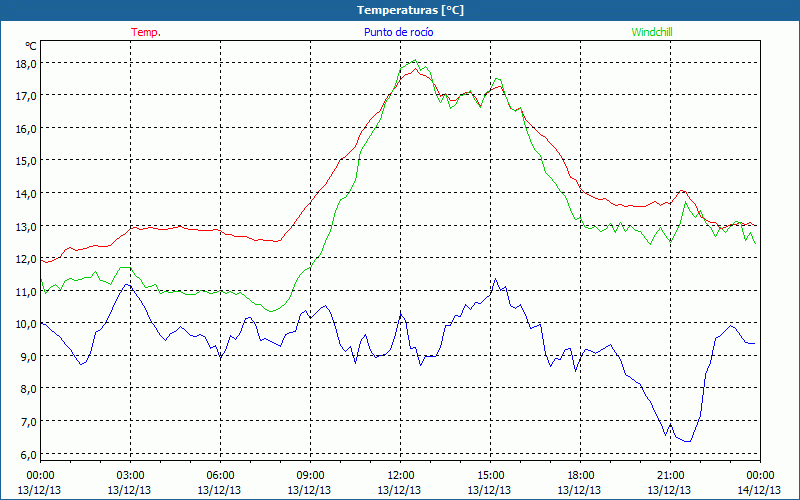Click the 6,0 y-axis value
Viewport: 800px width, 500px height.
pos(28,454)
